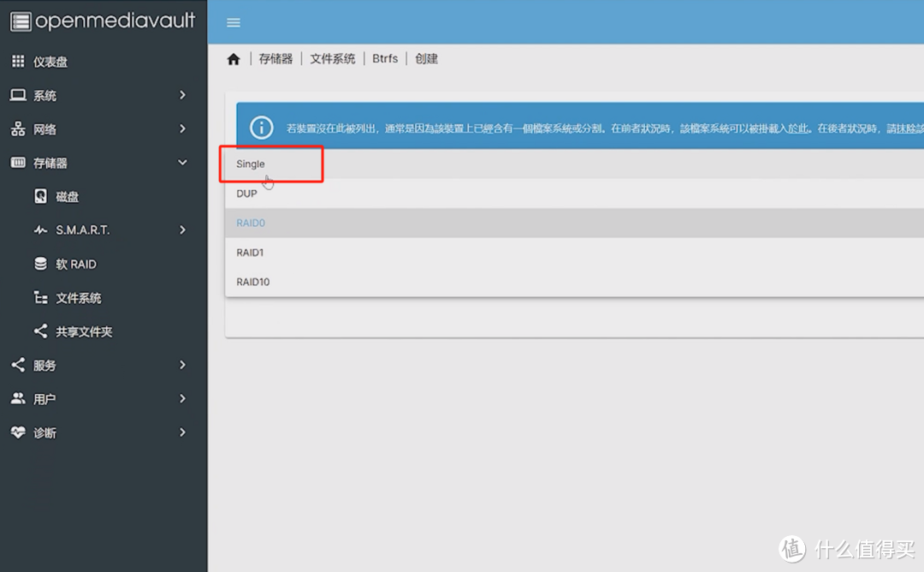Expand the 系统 menu chevron
The height and width of the screenshot is (572, 924).
tap(183, 95)
